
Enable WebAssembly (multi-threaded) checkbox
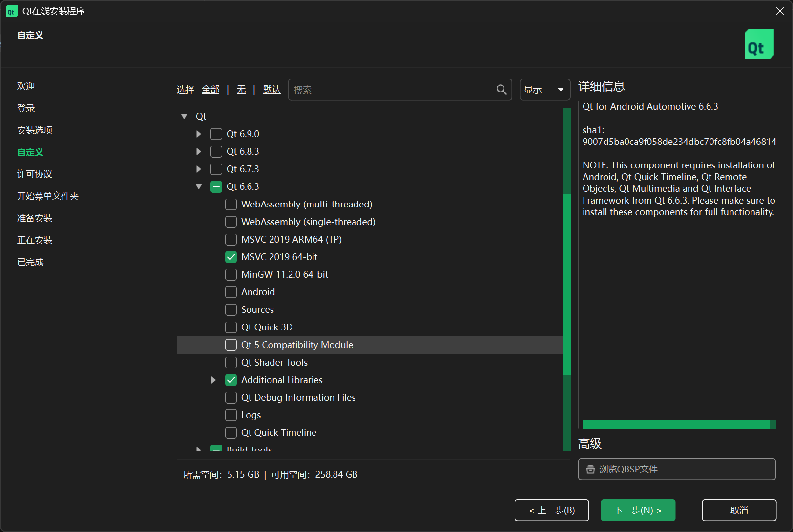tap(231, 205)
